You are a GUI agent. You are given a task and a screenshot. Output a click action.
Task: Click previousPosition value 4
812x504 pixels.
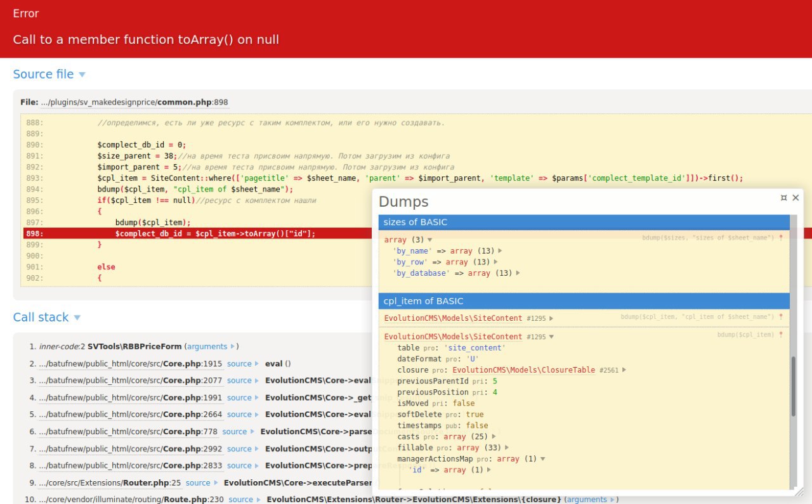click(495, 392)
